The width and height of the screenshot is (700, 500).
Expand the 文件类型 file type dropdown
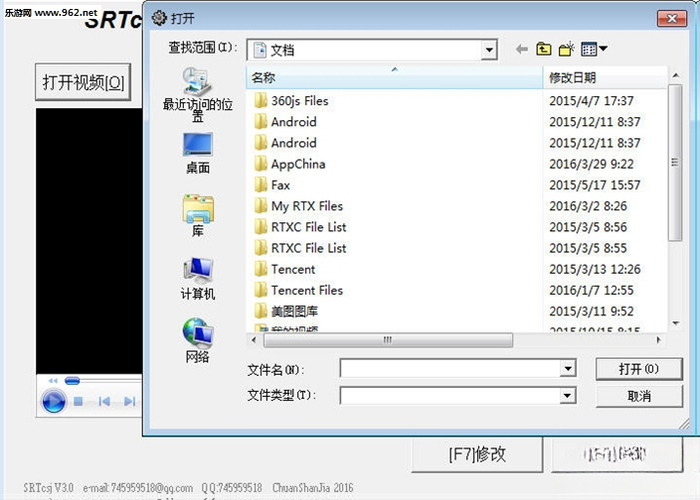tap(567, 396)
